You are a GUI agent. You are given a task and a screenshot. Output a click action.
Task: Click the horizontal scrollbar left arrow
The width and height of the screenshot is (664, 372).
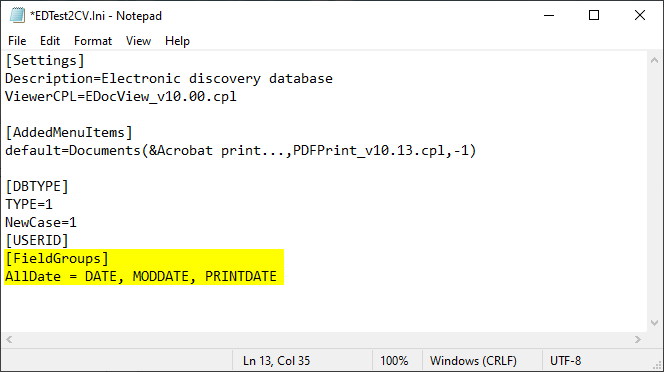[9, 339]
